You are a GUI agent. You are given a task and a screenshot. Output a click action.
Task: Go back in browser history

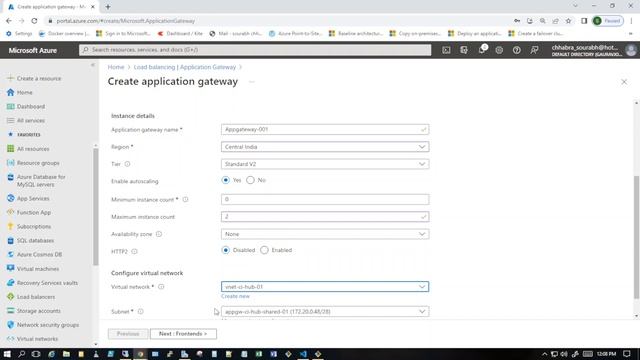(x=9, y=21)
